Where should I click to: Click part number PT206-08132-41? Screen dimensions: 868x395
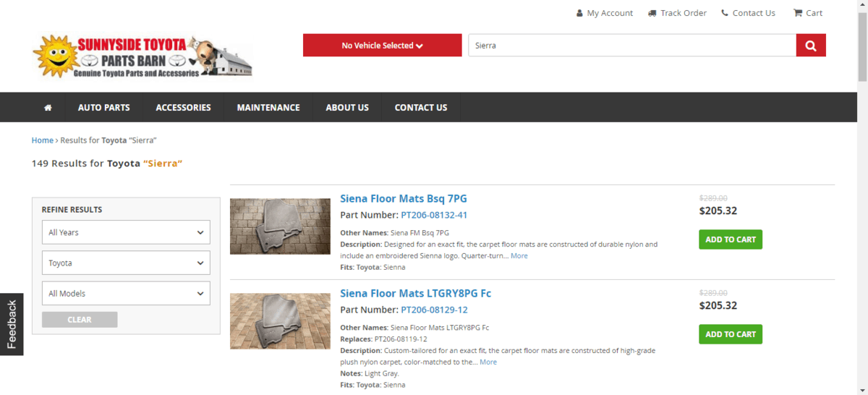(434, 215)
